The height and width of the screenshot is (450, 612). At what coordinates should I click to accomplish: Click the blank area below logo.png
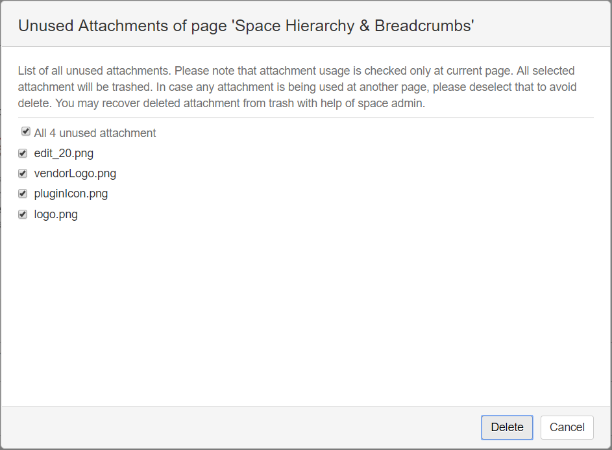point(306,312)
